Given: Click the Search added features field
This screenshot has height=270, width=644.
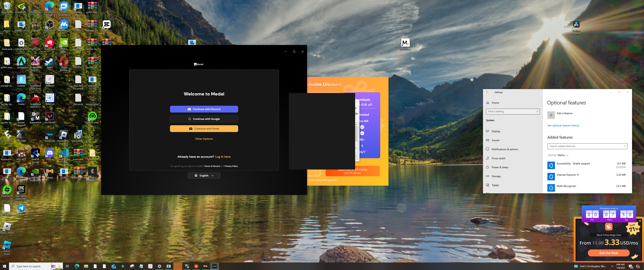Looking at the screenshot, I should click(585, 146).
